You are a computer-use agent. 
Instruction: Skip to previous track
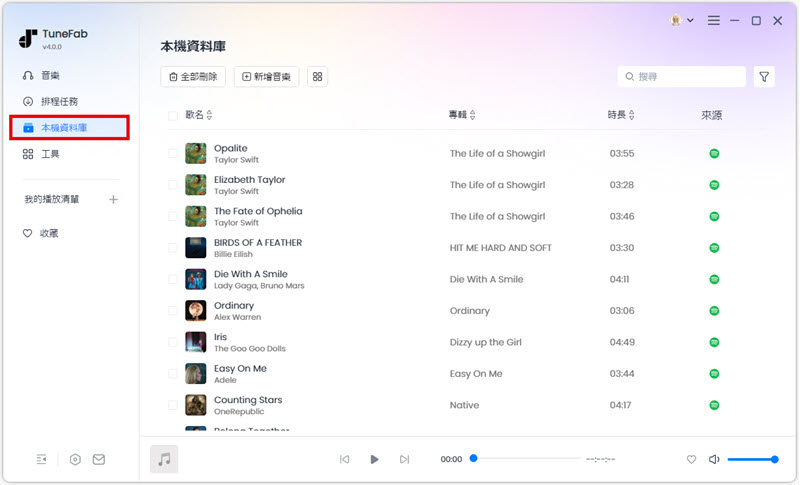coord(345,460)
